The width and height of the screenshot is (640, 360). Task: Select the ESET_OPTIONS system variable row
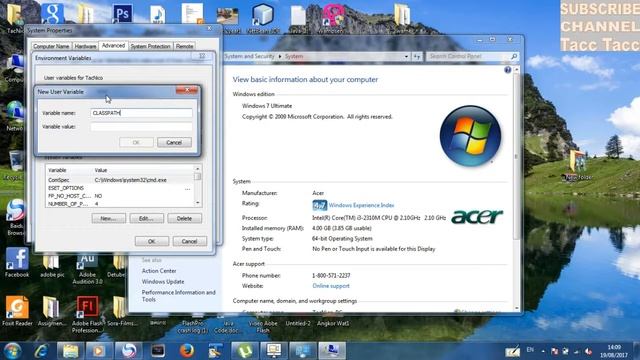click(x=120, y=188)
